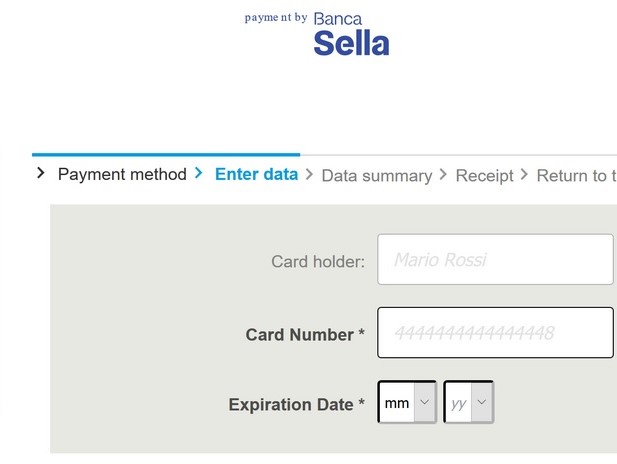Screen dimensions: 617x464
Task: Click the Banca Sella logo
Action: click(x=351, y=34)
